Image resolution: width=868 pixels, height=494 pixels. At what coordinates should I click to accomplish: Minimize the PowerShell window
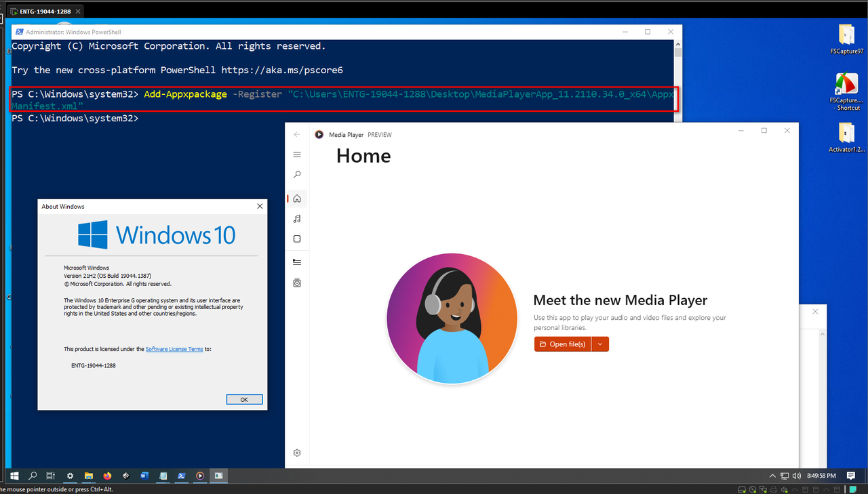[x=625, y=32]
